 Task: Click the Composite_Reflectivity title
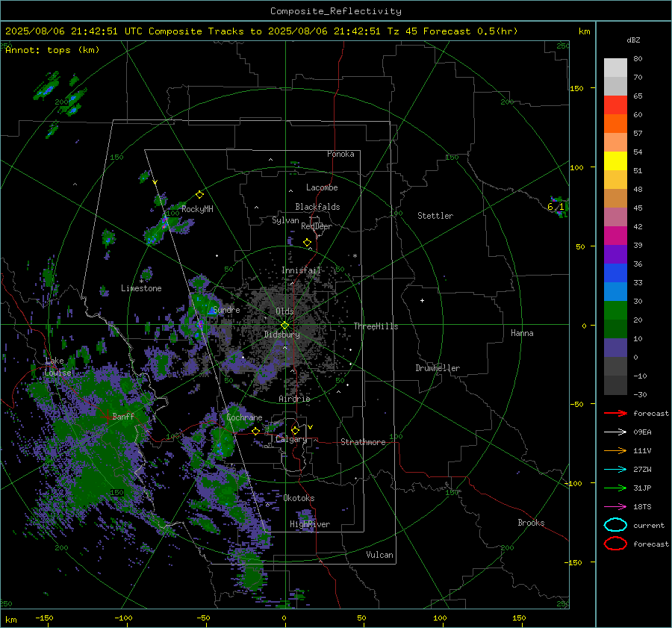[335, 11]
